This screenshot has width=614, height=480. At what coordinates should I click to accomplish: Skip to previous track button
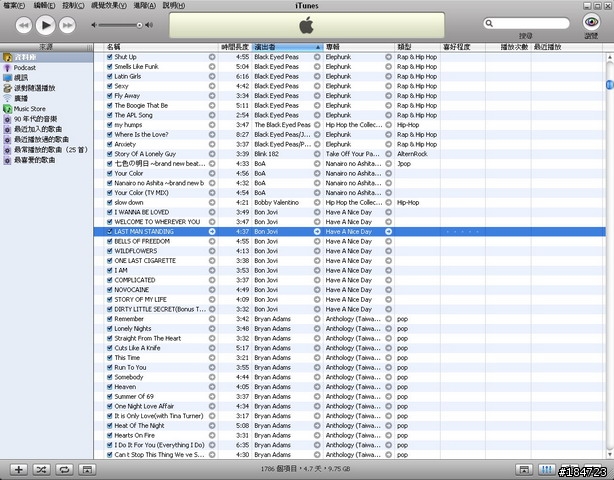(x=24, y=25)
